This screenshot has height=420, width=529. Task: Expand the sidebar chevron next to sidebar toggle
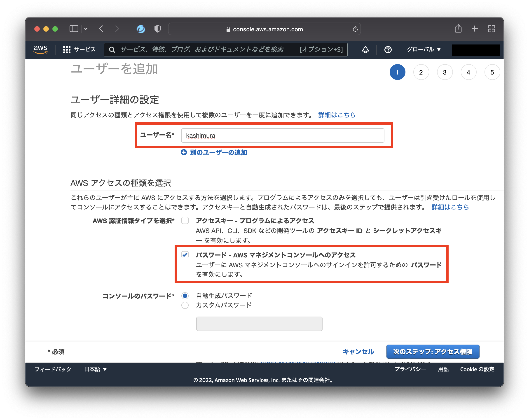pyautogui.click(x=86, y=29)
